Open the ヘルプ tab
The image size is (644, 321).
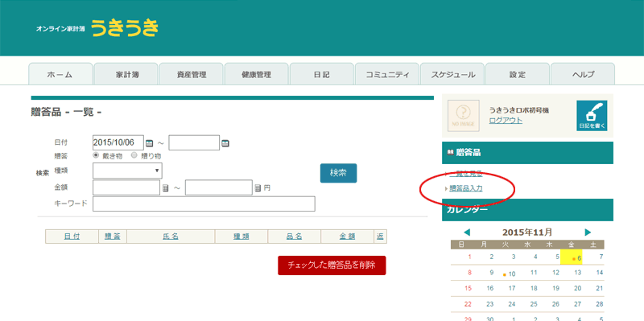click(x=583, y=74)
